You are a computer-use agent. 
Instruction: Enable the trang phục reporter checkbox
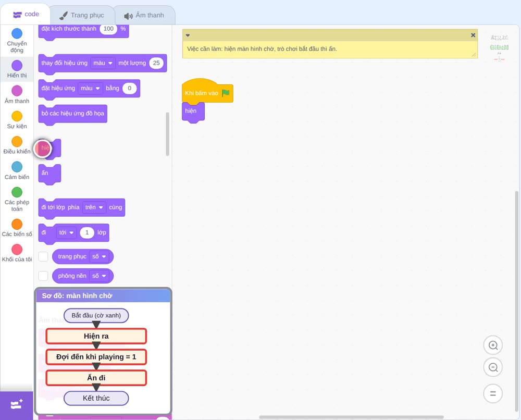[43, 256]
